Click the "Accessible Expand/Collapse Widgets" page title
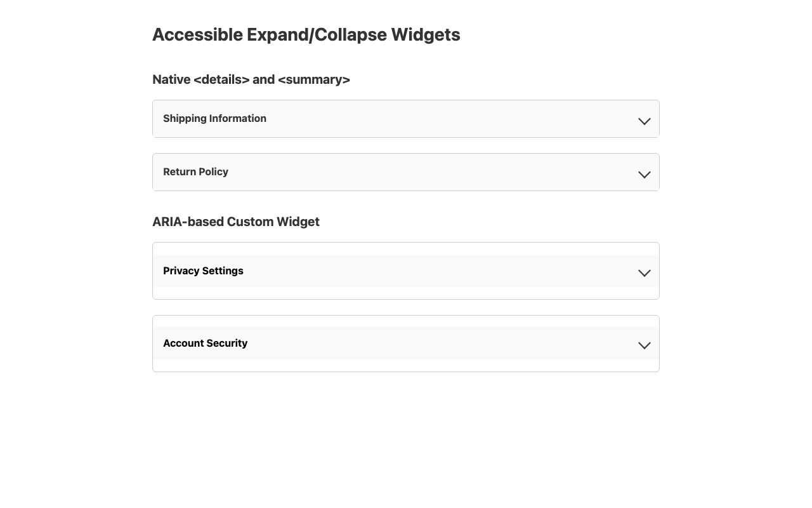Screen dimensions: 812x508 [306, 35]
